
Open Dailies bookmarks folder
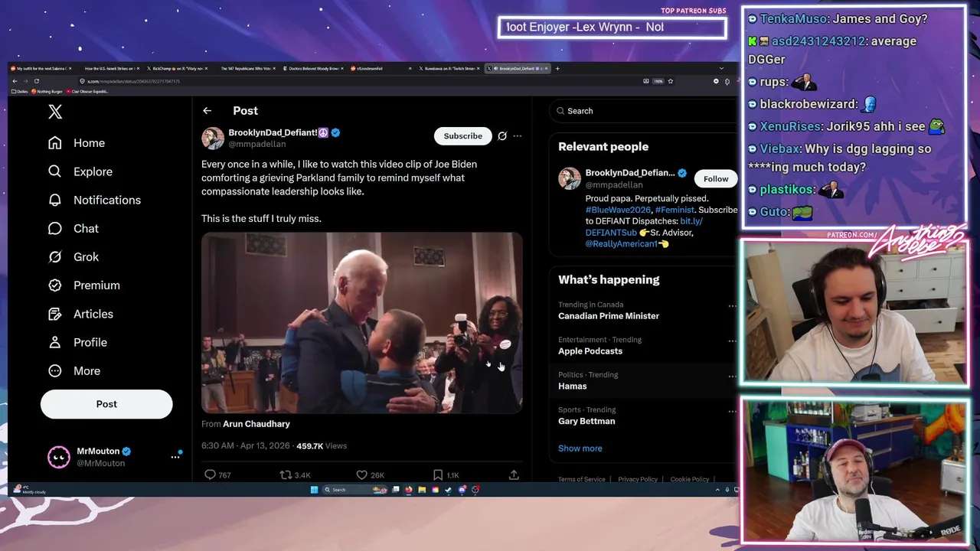(x=20, y=91)
